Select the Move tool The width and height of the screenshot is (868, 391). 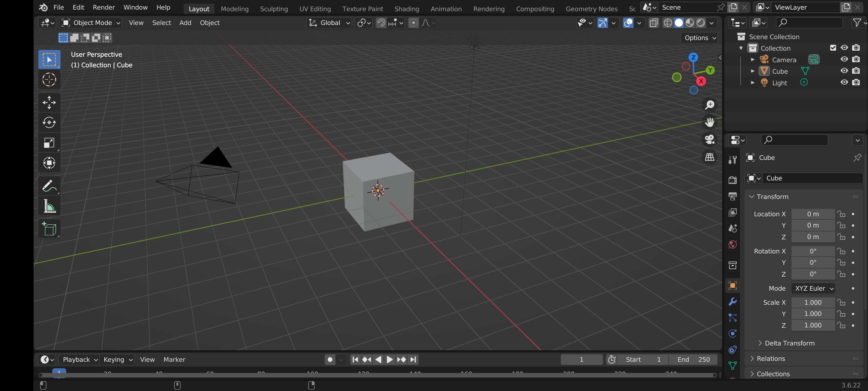[49, 102]
